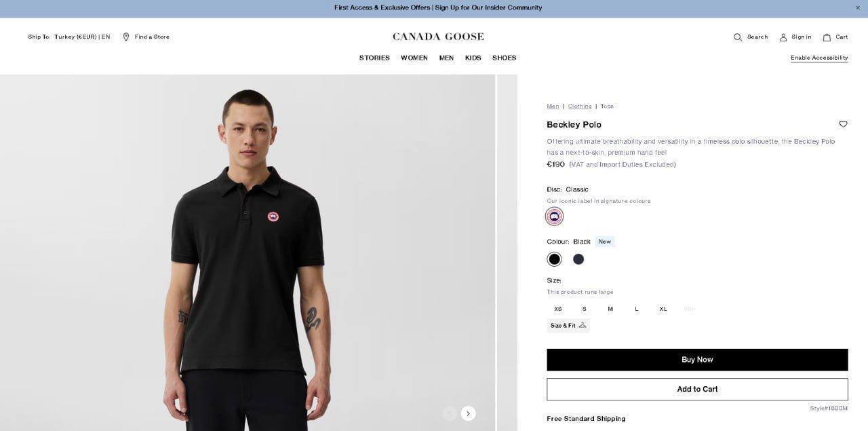Show next product image arrow
Screen dimensions: 868x431
pos(468,413)
